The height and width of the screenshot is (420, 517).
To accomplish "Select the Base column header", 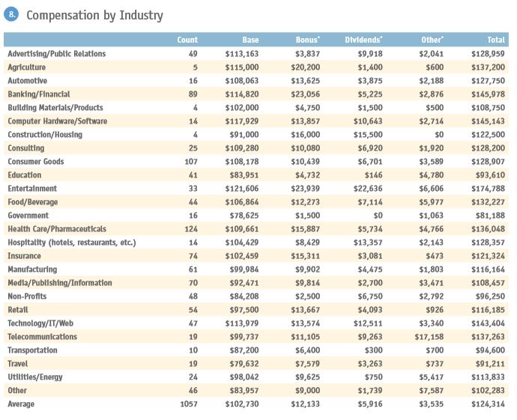I will point(250,40).
